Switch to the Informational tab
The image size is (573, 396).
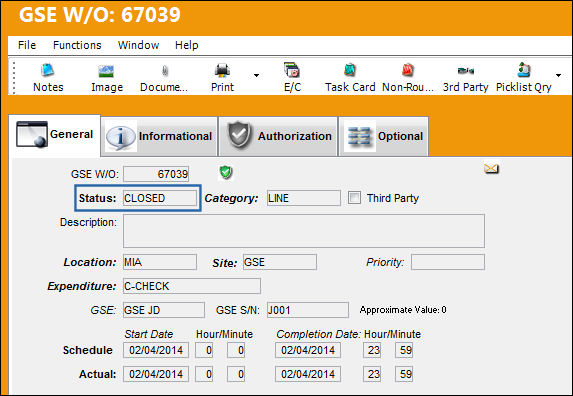(159, 137)
